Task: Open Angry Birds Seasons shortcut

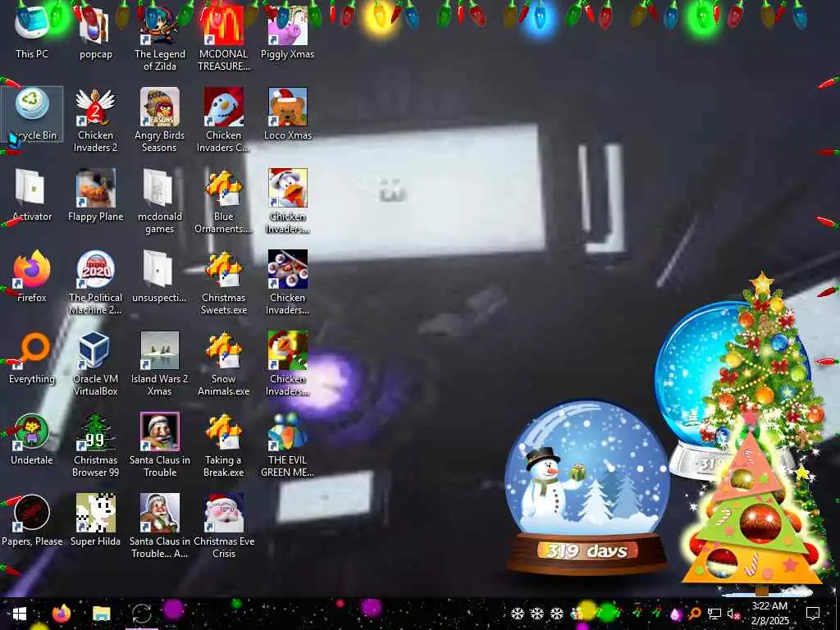Action: [160, 120]
